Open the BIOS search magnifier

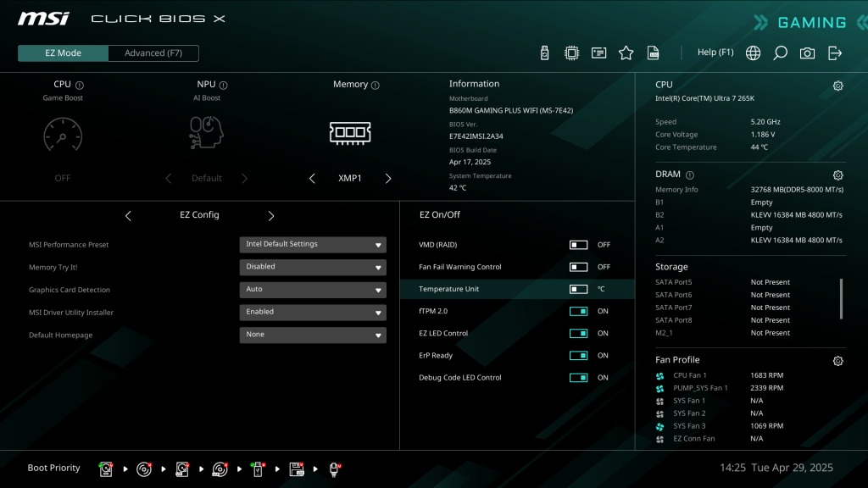780,53
